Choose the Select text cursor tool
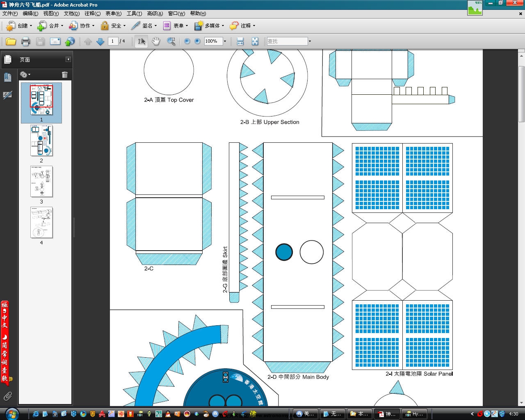Viewport: 525px width, 420px height. point(141,41)
